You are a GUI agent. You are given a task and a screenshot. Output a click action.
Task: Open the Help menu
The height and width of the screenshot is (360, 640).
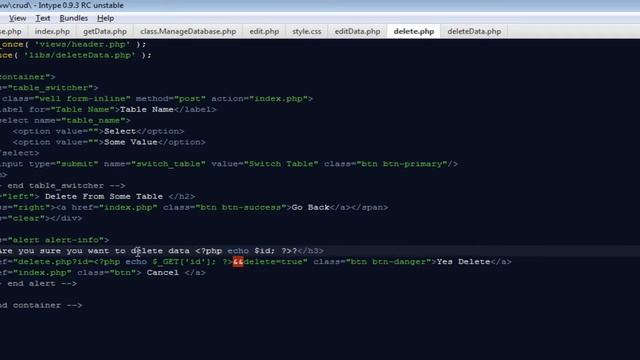(105, 18)
